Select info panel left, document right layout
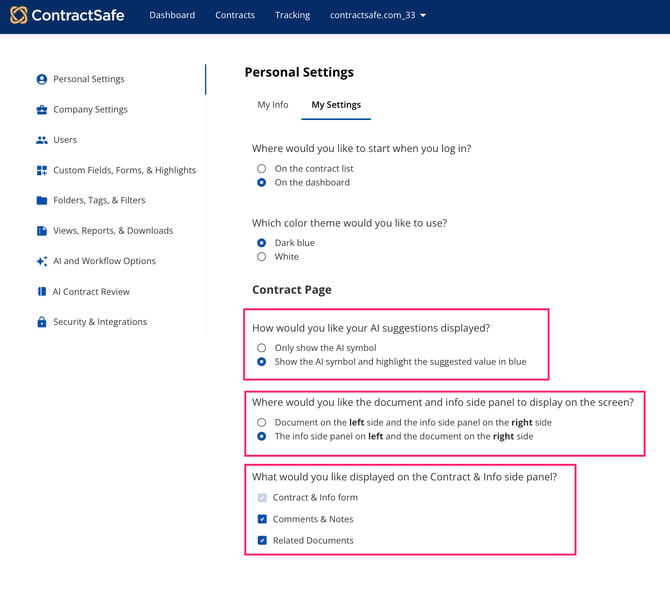The width and height of the screenshot is (670, 600). [262, 436]
